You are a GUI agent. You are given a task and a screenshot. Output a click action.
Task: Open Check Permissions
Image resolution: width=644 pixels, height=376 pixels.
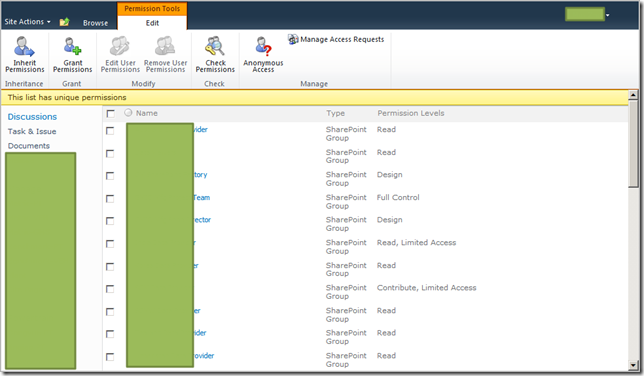coord(215,55)
